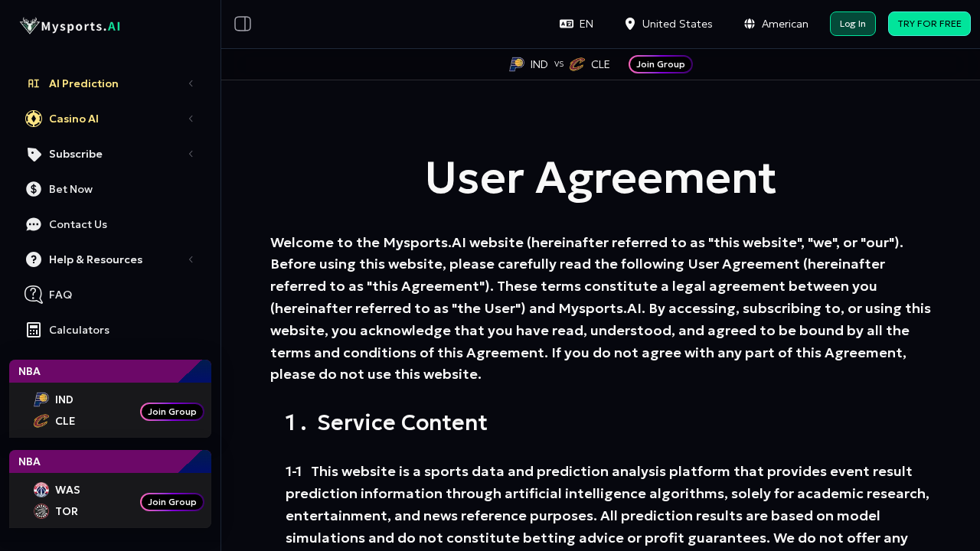Image resolution: width=980 pixels, height=551 pixels.
Task: Click the Log In button
Action: coord(852,24)
